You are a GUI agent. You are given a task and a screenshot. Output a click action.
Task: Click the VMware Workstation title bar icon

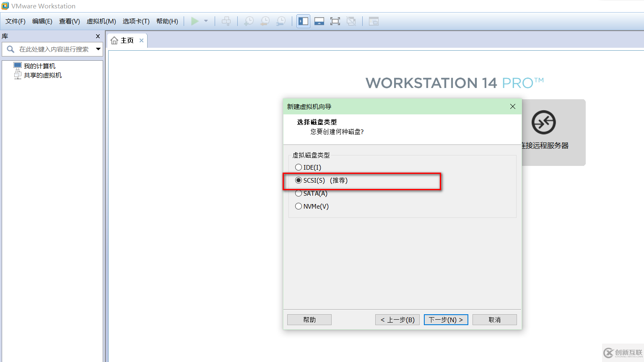(5, 6)
